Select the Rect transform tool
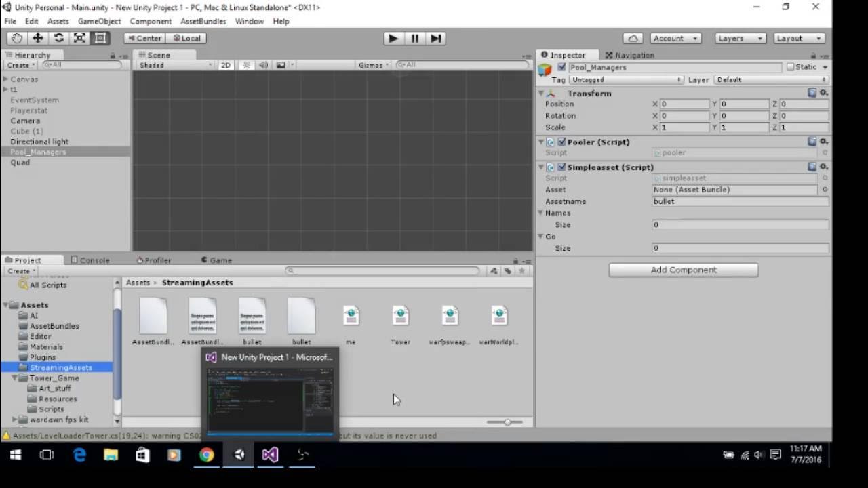Screen dimensions: 868x488 pyautogui.click(x=100, y=39)
